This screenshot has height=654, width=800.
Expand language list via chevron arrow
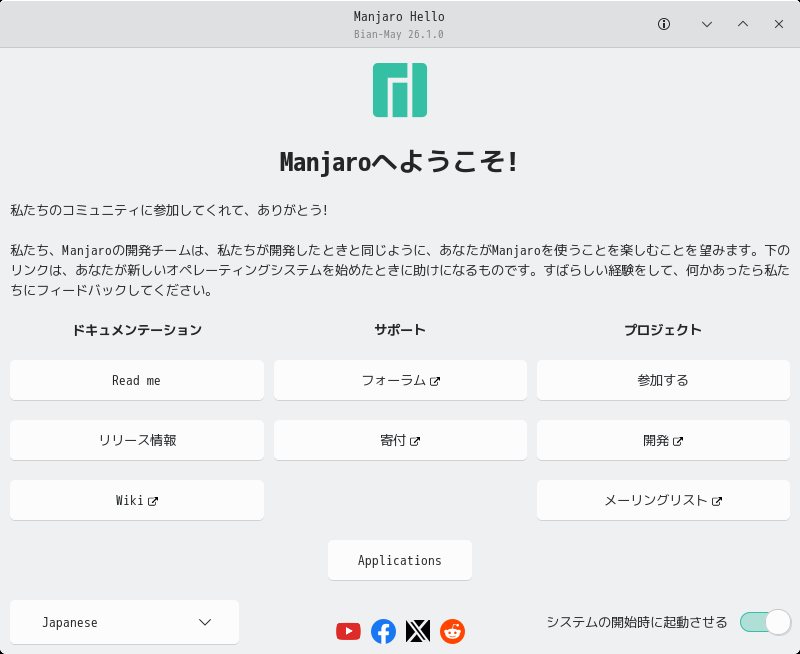click(205, 622)
